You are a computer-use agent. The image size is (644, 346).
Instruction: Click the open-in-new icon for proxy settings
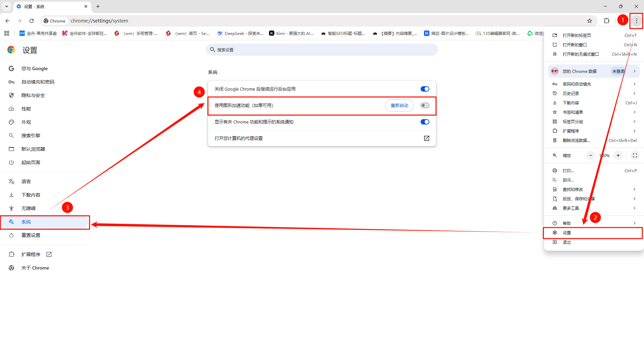[426, 138]
